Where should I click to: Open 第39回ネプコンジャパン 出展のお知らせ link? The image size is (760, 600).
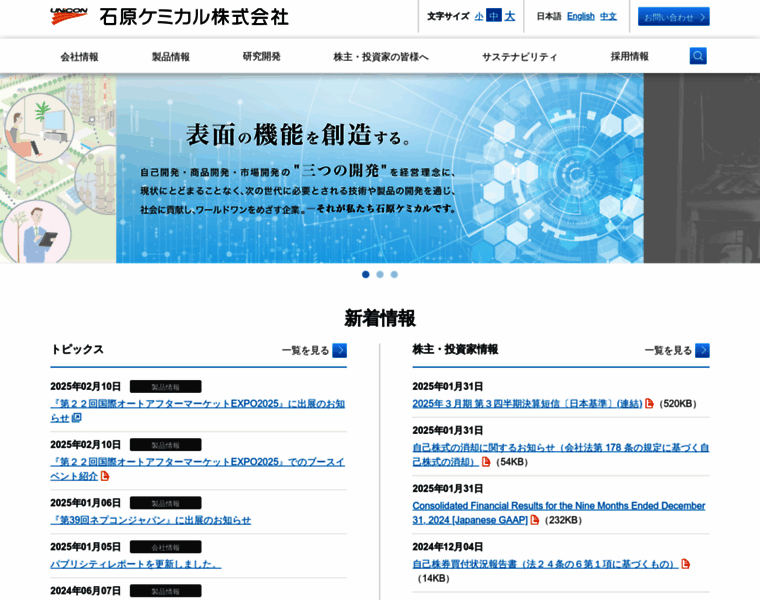151,520
